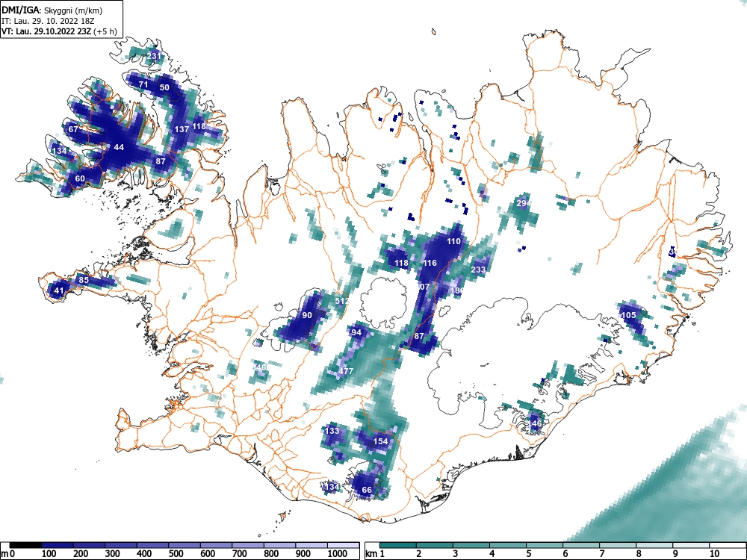Click the "km 1" legend scale label
The width and height of the screenshot is (747, 560).
[376, 554]
